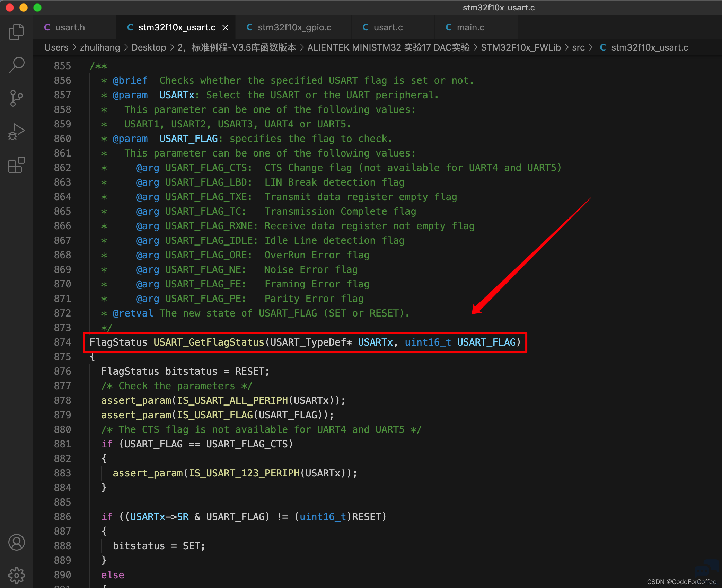722x588 pixels.
Task: Click the IS_USART_ALL_PERIPH macro on line 878
Action: tap(232, 400)
